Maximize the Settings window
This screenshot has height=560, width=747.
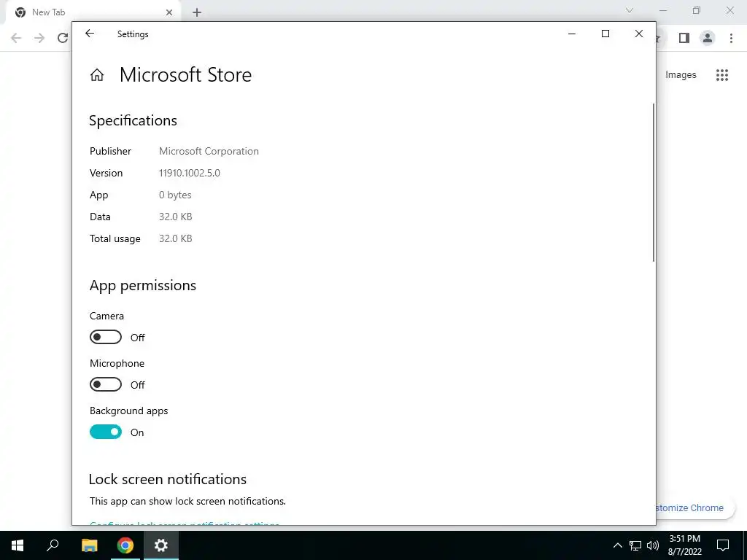pos(605,34)
